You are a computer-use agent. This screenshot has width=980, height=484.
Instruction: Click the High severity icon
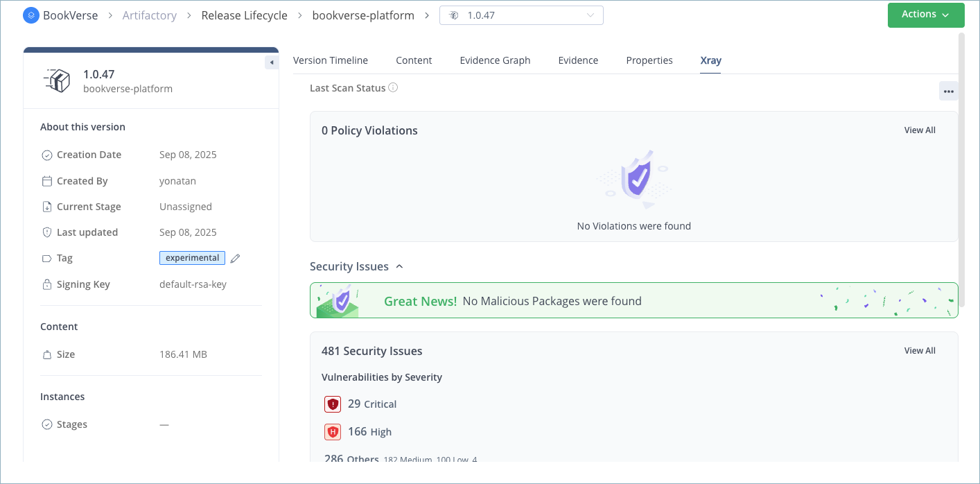coord(333,432)
